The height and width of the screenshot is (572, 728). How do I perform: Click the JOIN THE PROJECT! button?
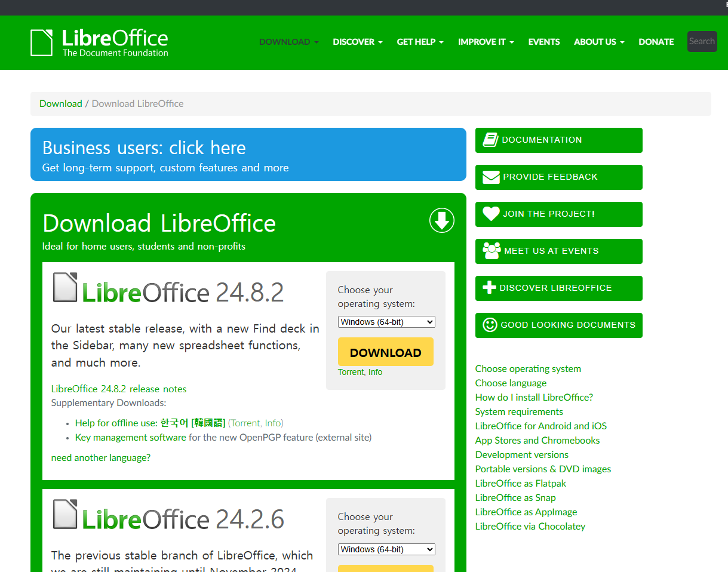[x=559, y=214]
